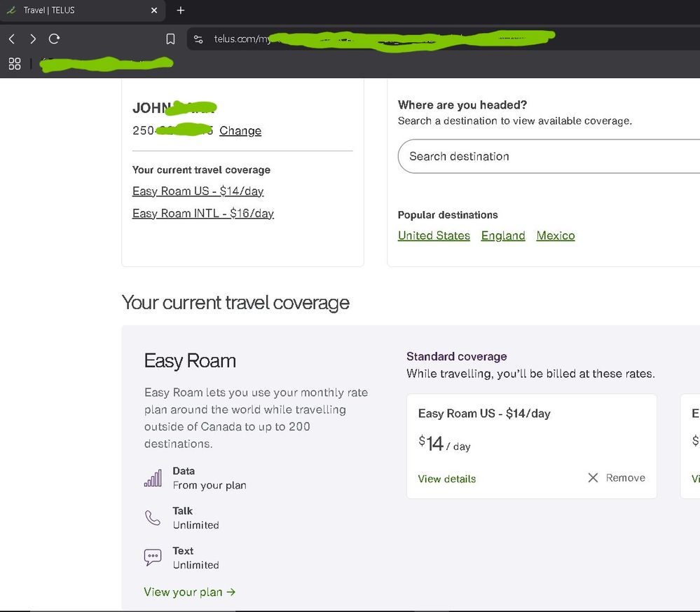Click in the Search destination field
Viewport: 700px width, 612px height.
point(547,156)
